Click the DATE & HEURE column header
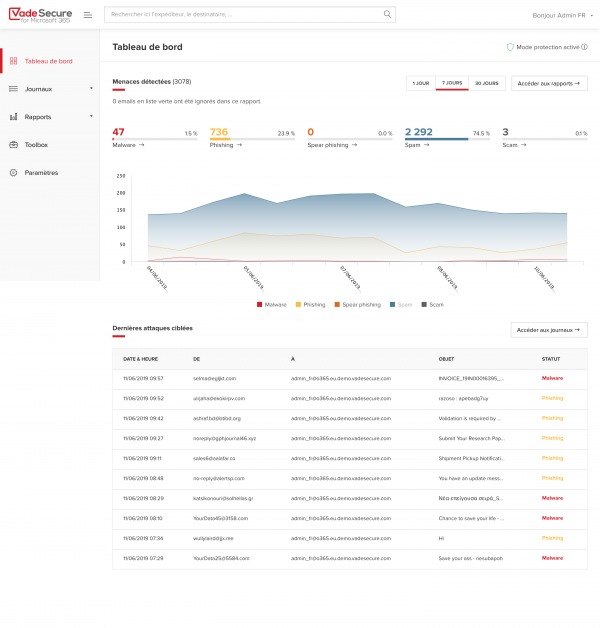This screenshot has height=628, width=600. tap(140, 359)
